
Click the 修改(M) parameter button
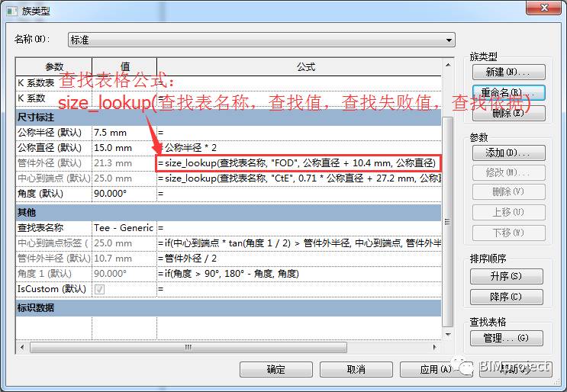point(508,172)
